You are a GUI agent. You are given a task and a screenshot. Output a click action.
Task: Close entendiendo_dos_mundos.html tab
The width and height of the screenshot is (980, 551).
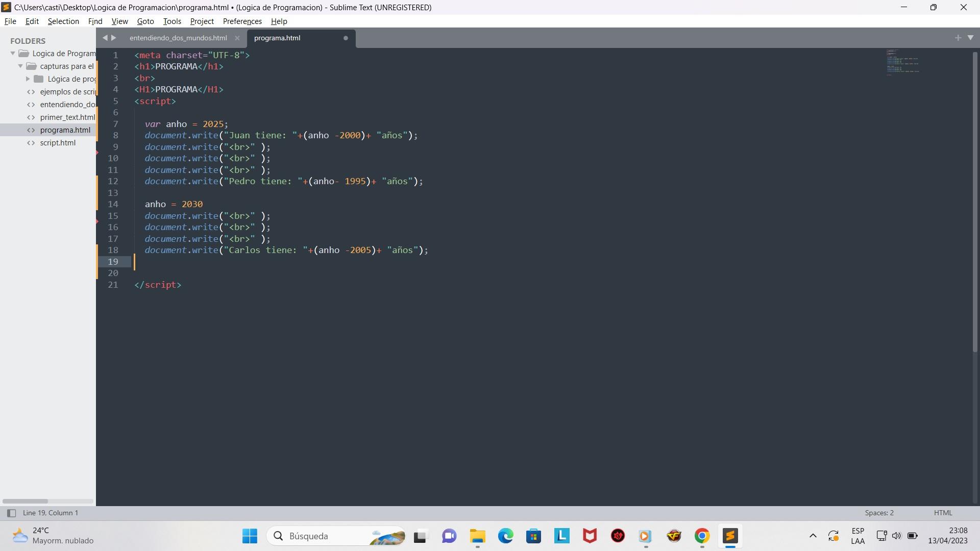pyautogui.click(x=237, y=38)
